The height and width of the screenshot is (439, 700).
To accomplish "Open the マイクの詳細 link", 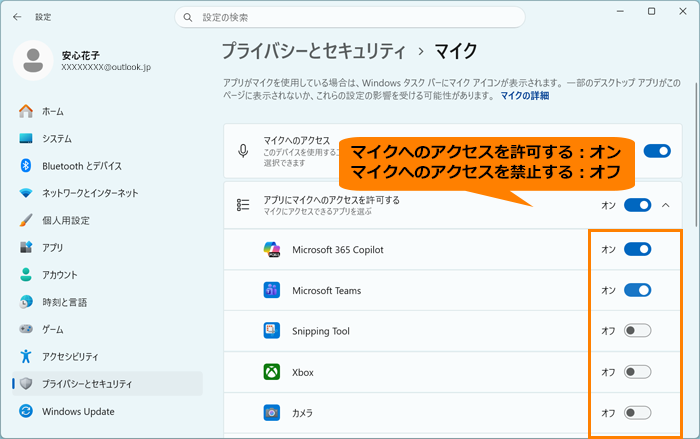I will [525, 96].
